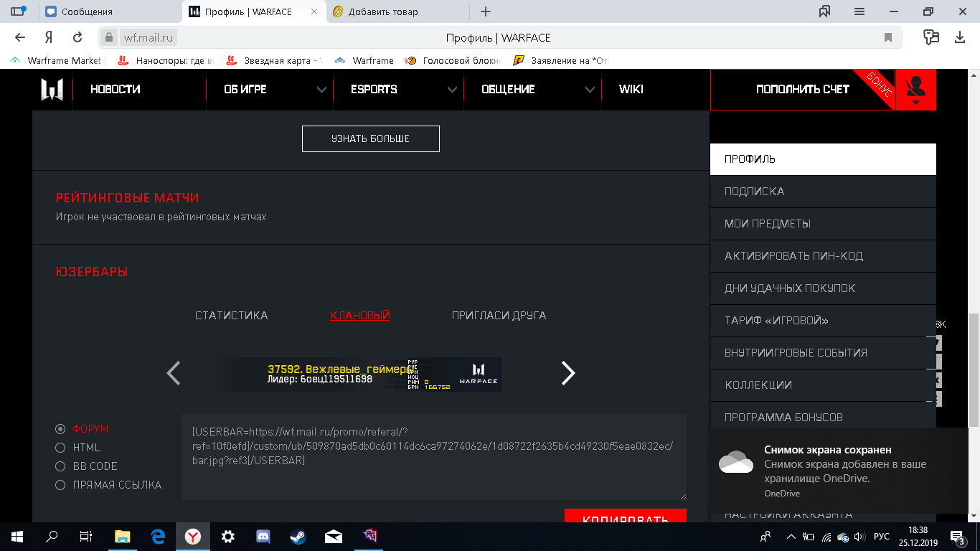Select the СТАТИСТИКА userbar tab

pyautogui.click(x=232, y=316)
